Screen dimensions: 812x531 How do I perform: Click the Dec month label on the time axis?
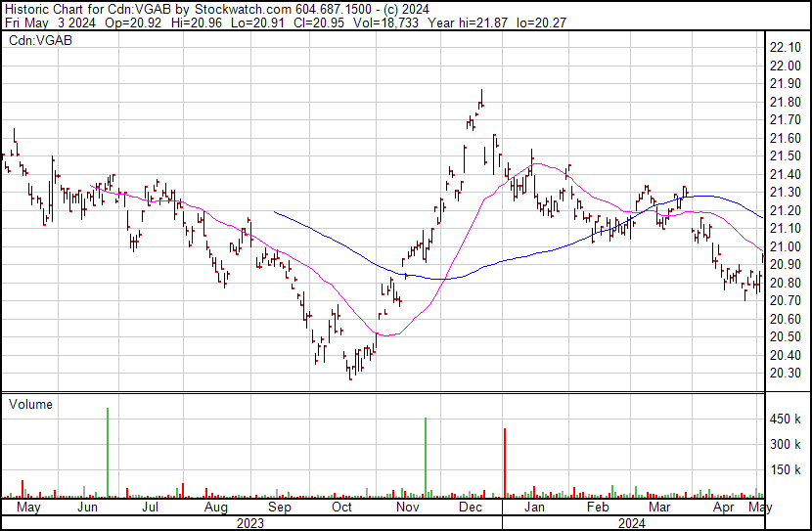[471, 507]
